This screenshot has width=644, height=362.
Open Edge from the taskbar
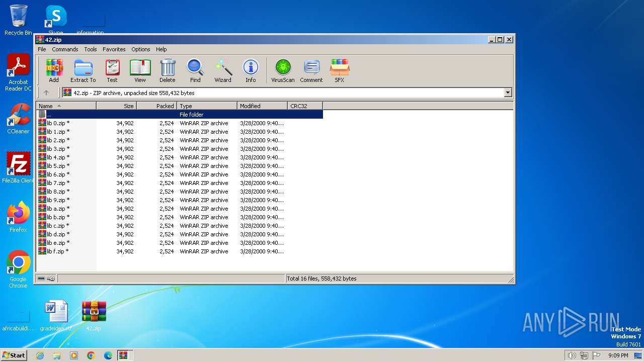pos(108,355)
